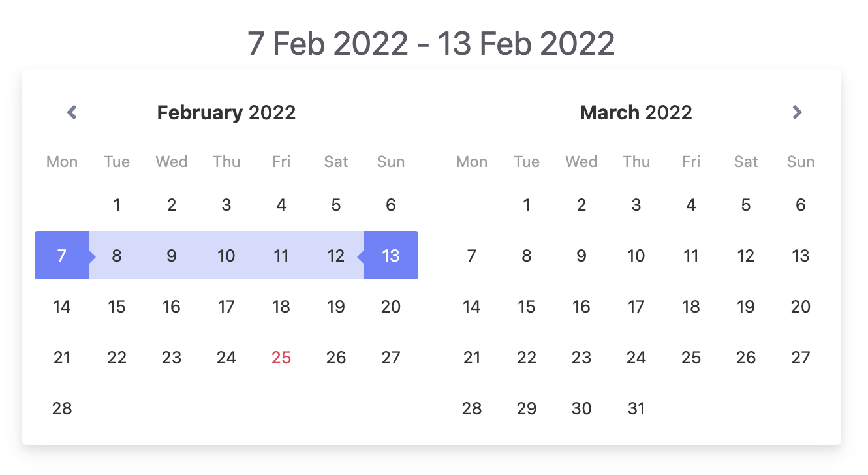Pick 9 March date
This screenshot has height=475, width=868.
(x=581, y=255)
